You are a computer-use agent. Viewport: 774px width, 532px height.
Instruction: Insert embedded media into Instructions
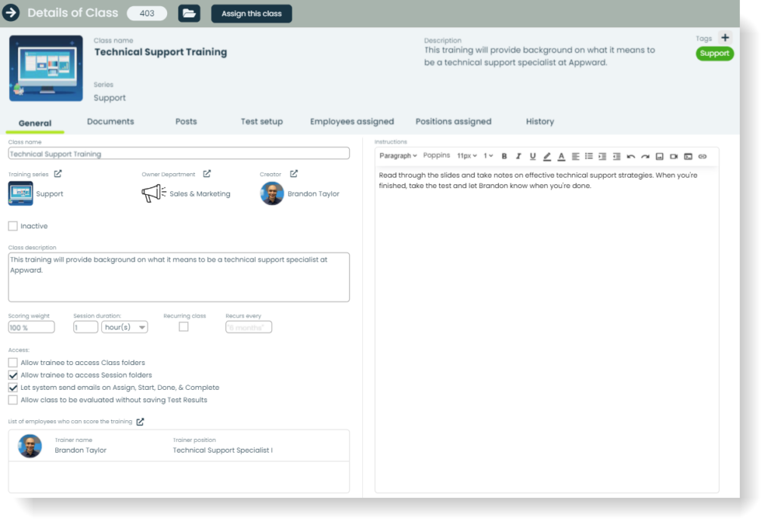click(688, 156)
